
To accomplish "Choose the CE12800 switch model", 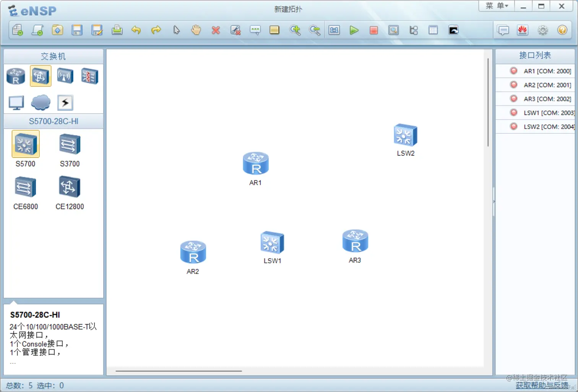I will [x=70, y=193].
